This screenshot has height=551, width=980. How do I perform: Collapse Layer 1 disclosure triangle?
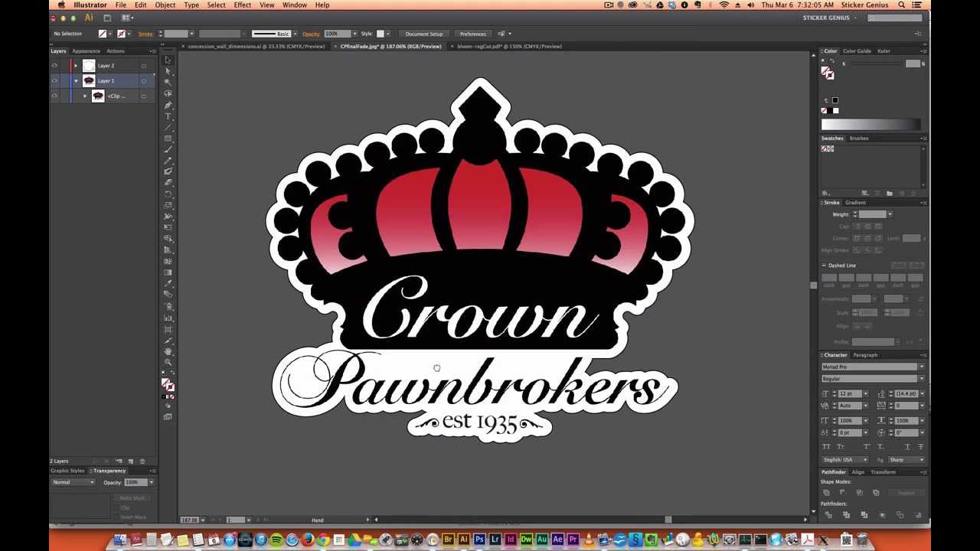[x=76, y=81]
